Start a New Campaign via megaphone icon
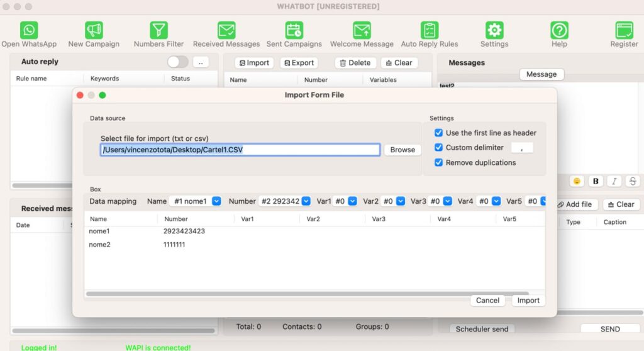644x351 pixels. (94, 30)
